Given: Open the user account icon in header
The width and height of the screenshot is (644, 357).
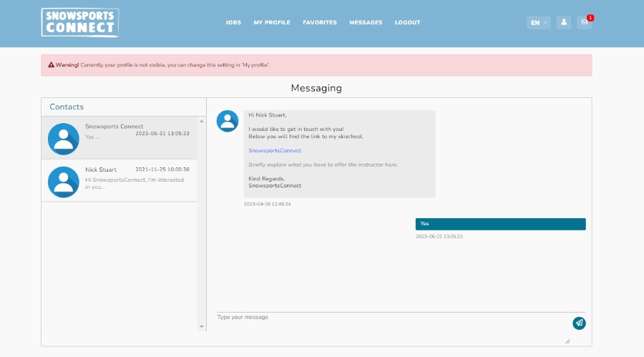Looking at the screenshot, I should pos(564,22).
